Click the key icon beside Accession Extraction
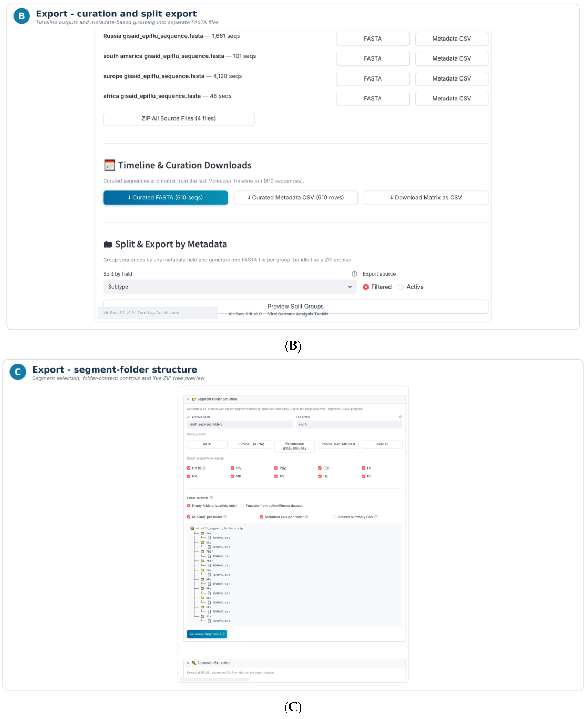588x719 pixels. click(x=194, y=663)
